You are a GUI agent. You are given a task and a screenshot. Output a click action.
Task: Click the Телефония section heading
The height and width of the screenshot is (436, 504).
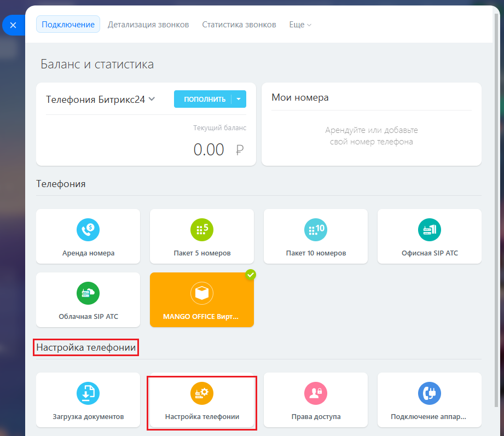(61, 184)
